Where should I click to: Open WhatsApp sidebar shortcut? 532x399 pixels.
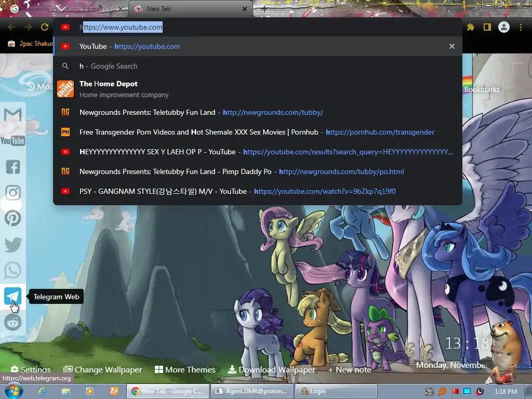(13, 270)
